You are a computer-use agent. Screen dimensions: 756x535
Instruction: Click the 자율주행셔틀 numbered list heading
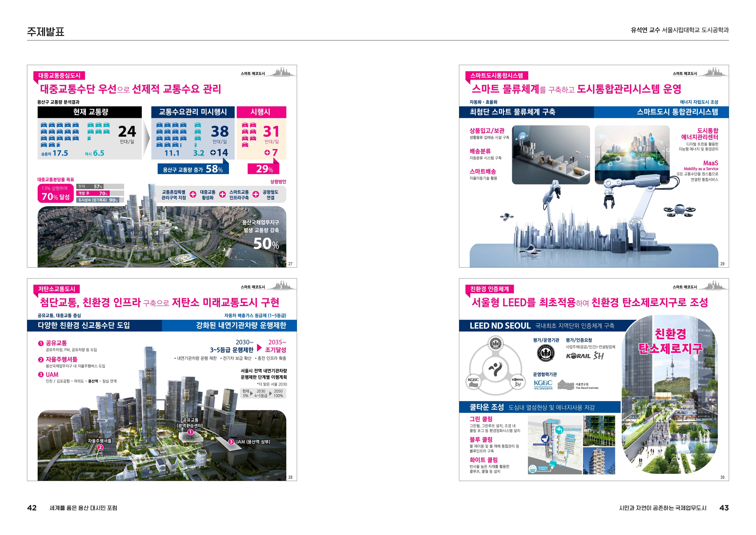tap(62, 359)
